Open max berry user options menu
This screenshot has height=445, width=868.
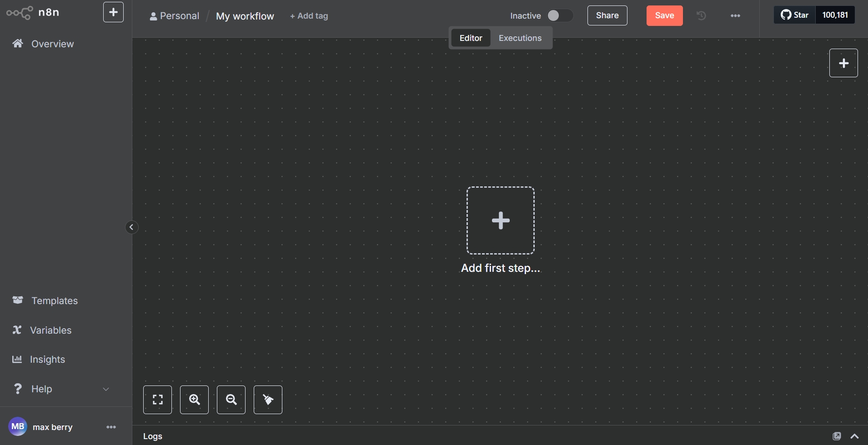[111, 427]
